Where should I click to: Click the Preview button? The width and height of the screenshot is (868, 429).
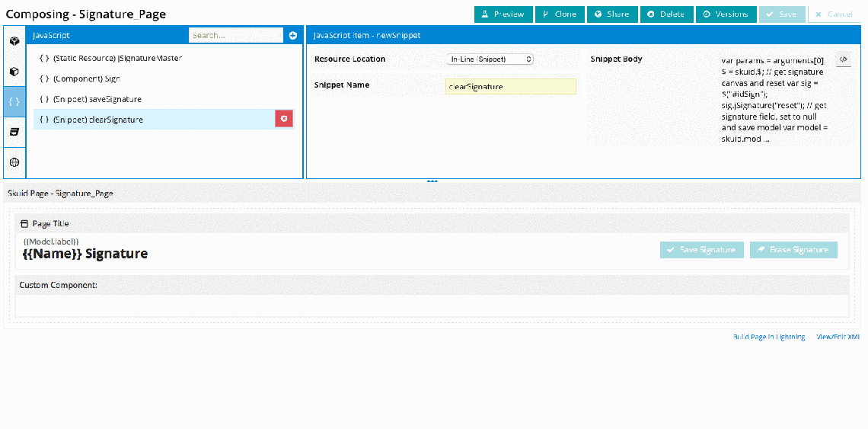pyautogui.click(x=503, y=14)
